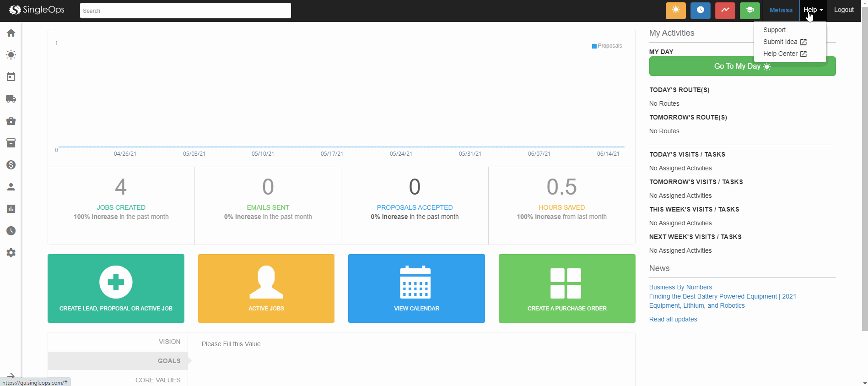The height and width of the screenshot is (386, 868).
Task: Click the home icon in the sidebar
Action: coord(11,33)
